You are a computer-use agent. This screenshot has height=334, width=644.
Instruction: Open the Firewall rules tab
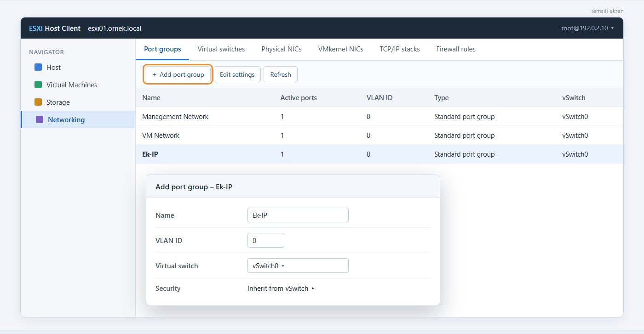(x=456, y=49)
